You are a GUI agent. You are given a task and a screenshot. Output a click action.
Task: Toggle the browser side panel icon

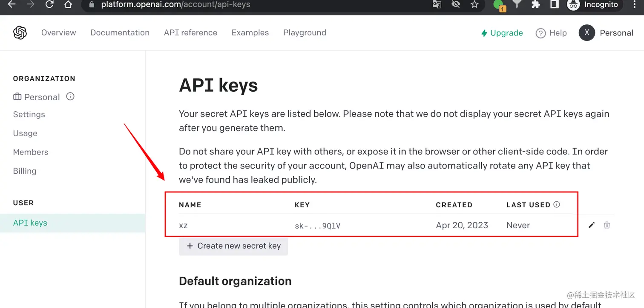point(554,5)
